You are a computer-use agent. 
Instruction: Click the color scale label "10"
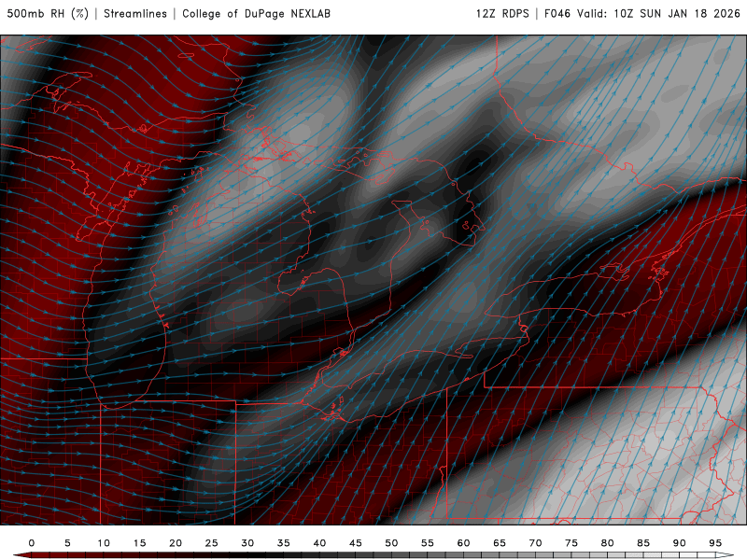click(104, 543)
